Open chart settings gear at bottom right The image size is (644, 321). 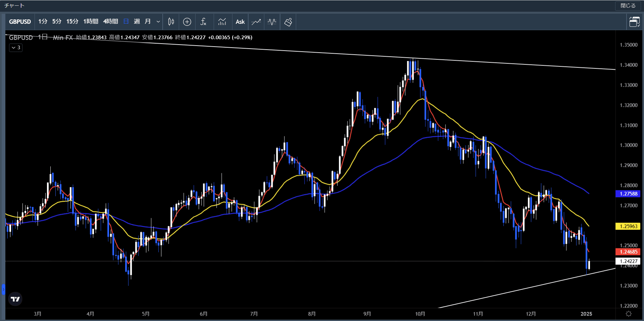[x=629, y=314]
